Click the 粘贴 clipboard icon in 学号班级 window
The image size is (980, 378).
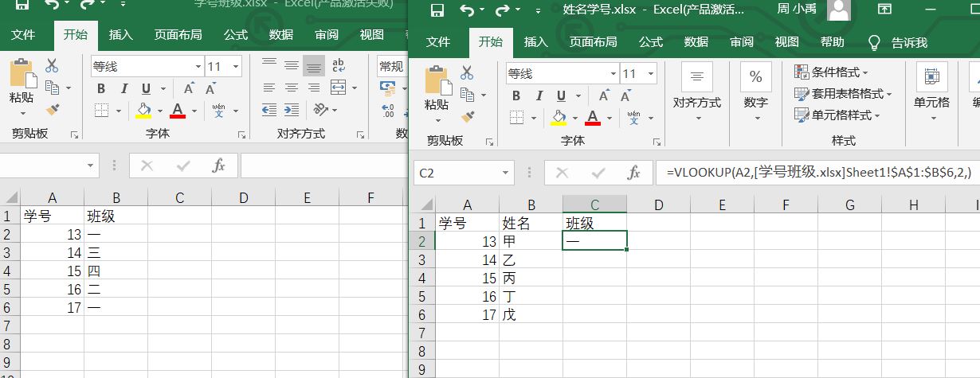tap(22, 73)
